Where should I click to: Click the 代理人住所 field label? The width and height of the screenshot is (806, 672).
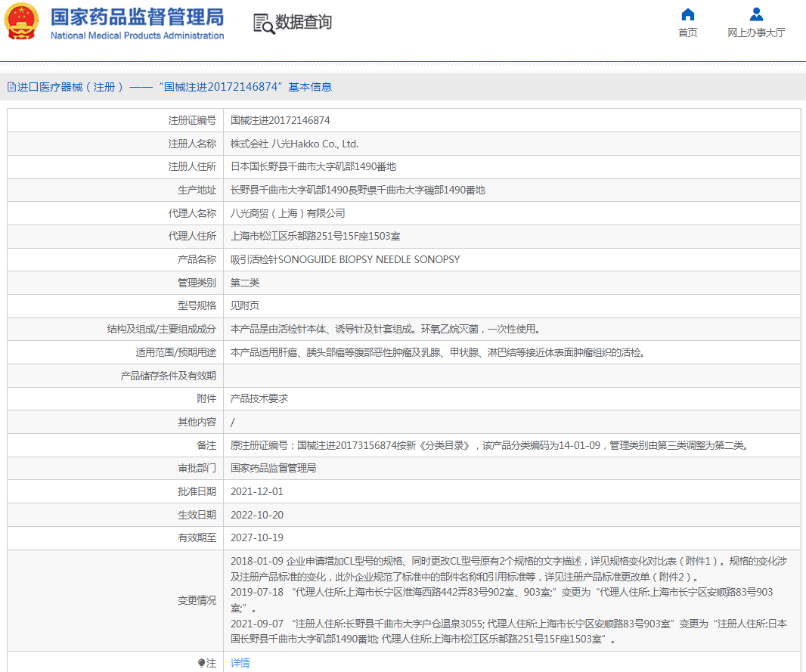click(192, 237)
